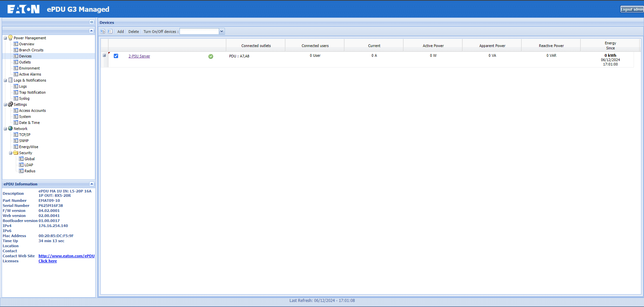This screenshot has width=644, height=307.
Task: Click the page icon beside Trap Notification
Action: pyautogui.click(x=16, y=92)
